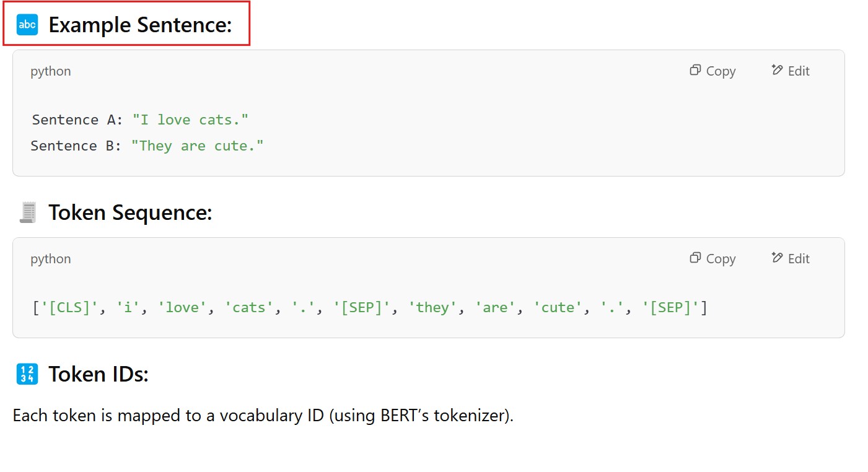Click the python label in the example sentence block
This screenshot has height=472, width=868.
tap(51, 71)
